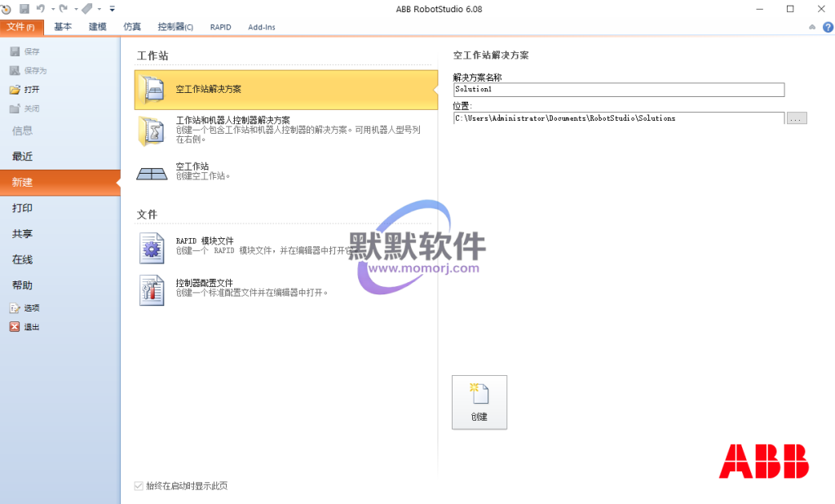Click the 位置 path input field
835x504 pixels.
[619, 118]
